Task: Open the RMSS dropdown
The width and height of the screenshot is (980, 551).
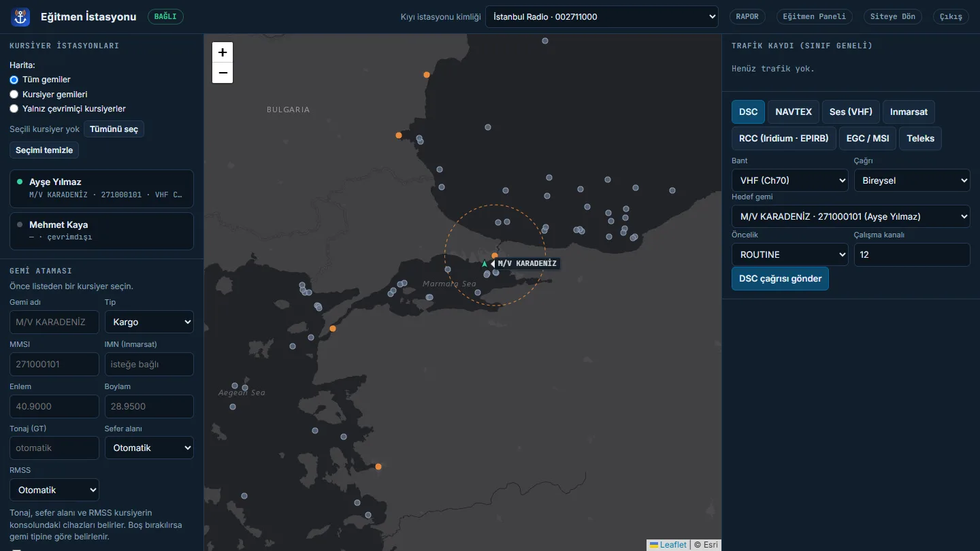Action: click(x=54, y=490)
